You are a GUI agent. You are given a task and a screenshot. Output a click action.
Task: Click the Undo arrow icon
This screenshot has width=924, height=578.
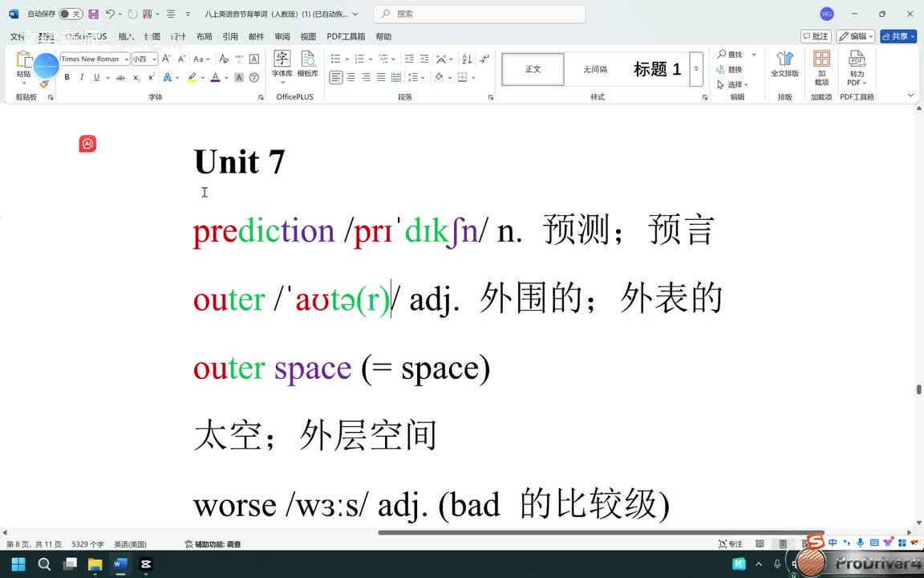110,14
